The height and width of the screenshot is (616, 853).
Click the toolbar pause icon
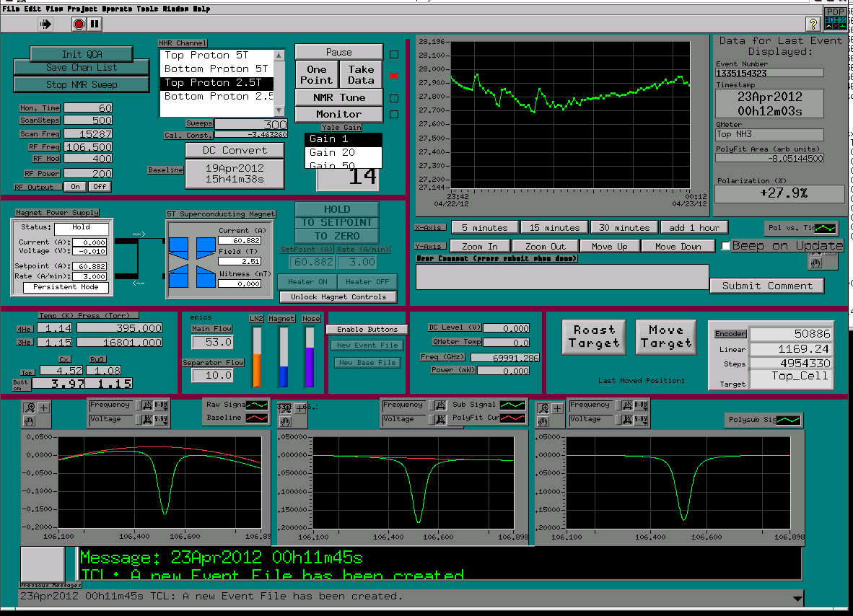95,24
